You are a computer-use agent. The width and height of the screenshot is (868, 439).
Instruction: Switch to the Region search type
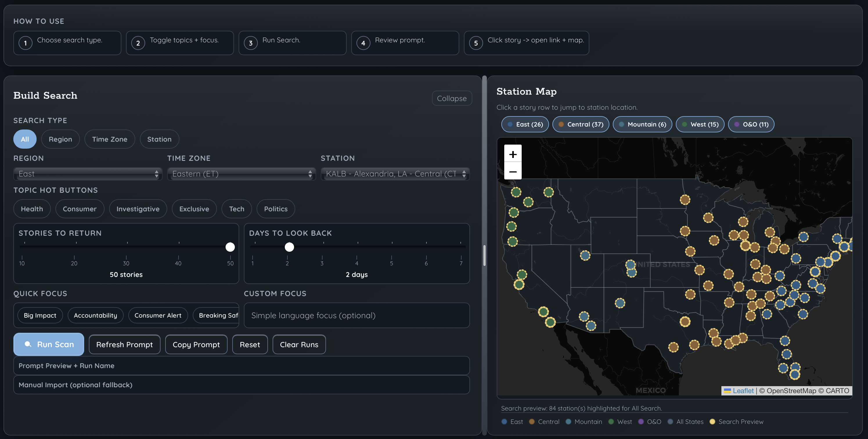pyautogui.click(x=60, y=139)
